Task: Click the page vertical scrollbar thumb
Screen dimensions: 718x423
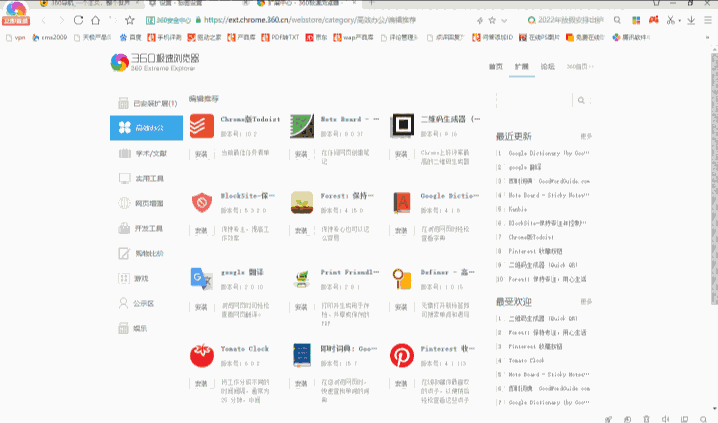Action: click(714, 179)
